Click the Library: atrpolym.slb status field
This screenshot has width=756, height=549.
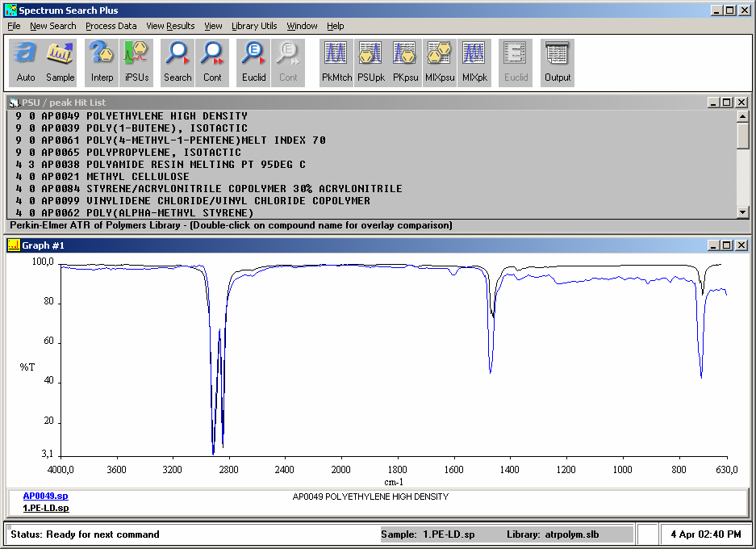(553, 534)
